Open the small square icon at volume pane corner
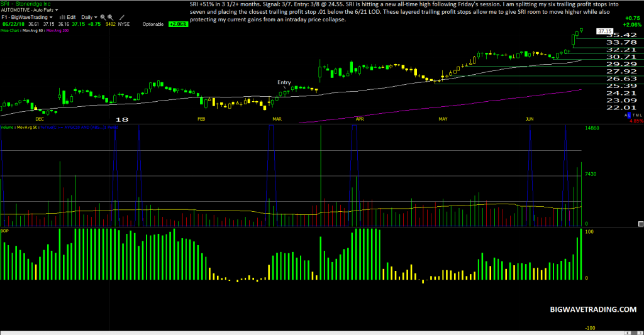 [641, 224]
